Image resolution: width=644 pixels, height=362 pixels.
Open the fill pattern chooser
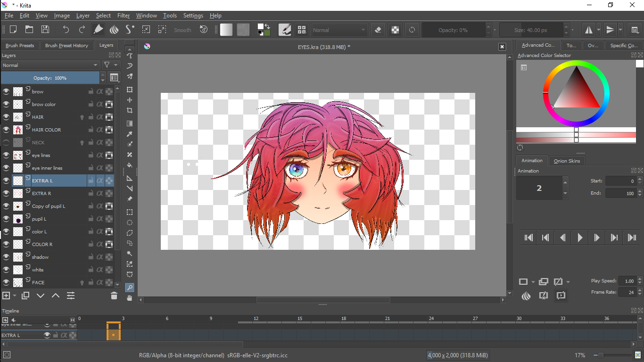click(243, 30)
